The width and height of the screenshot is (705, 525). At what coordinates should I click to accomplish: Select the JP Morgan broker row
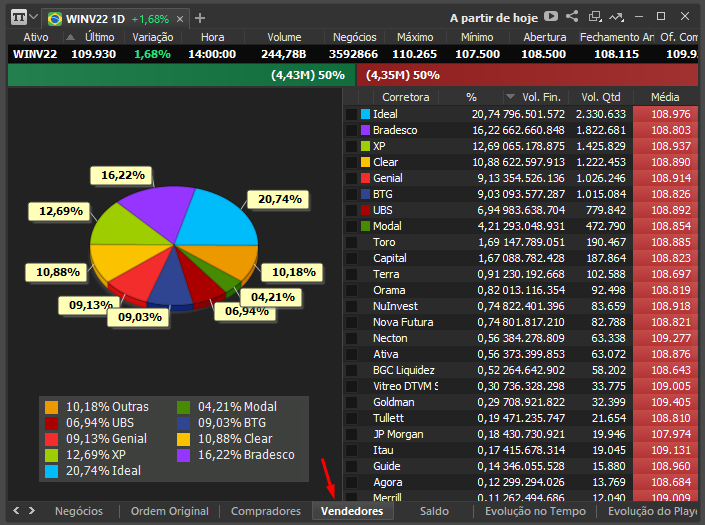pyautogui.click(x=521, y=434)
